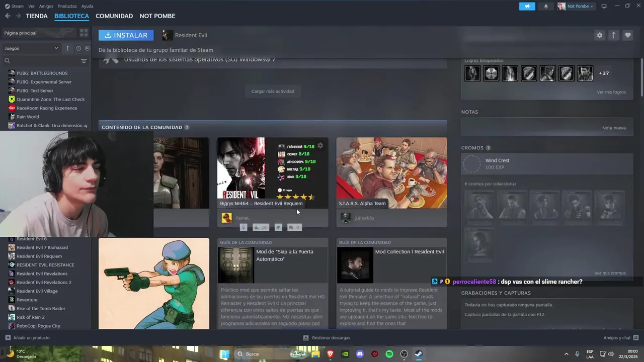Click the +37 locked achievements count
644x362 pixels.
(604, 73)
